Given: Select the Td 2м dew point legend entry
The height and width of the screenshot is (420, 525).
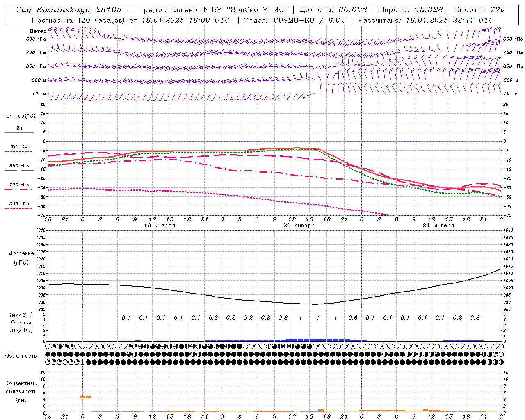Looking at the screenshot, I should click(19, 148).
